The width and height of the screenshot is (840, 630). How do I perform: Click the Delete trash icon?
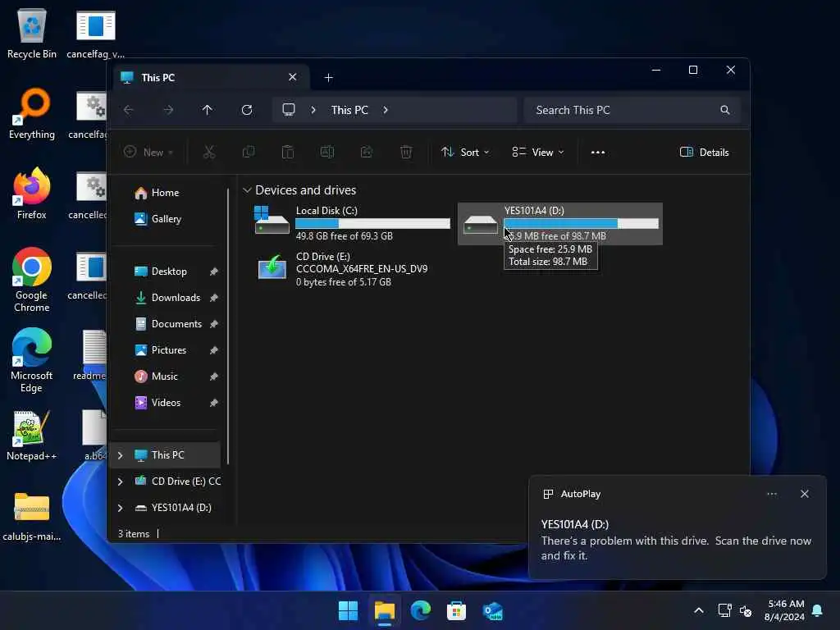point(406,152)
